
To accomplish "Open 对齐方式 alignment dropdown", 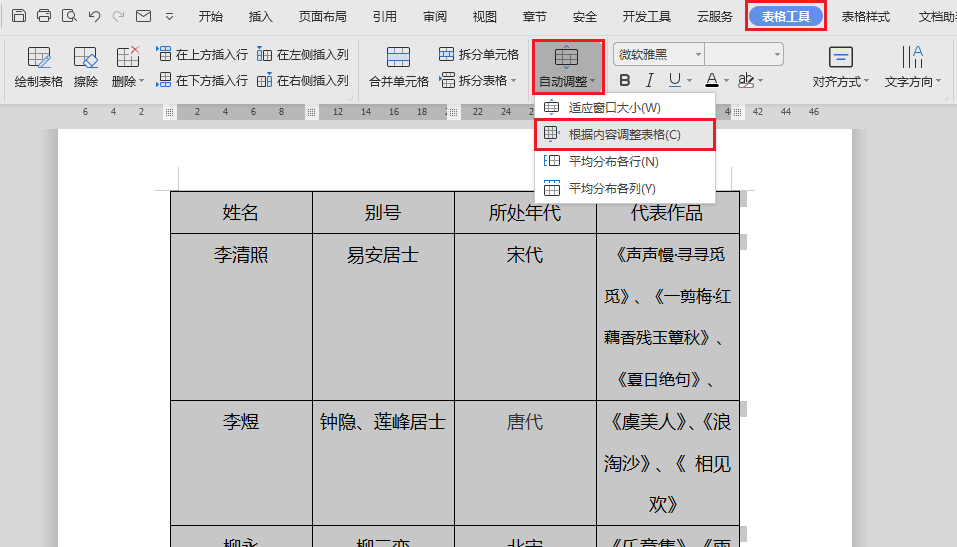I will pyautogui.click(x=840, y=67).
